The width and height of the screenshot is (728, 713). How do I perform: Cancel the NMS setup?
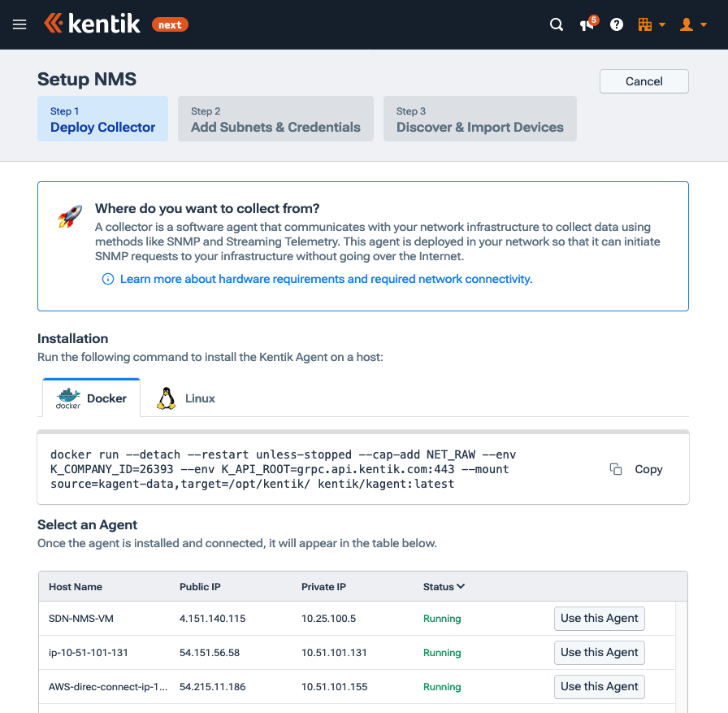pos(643,81)
